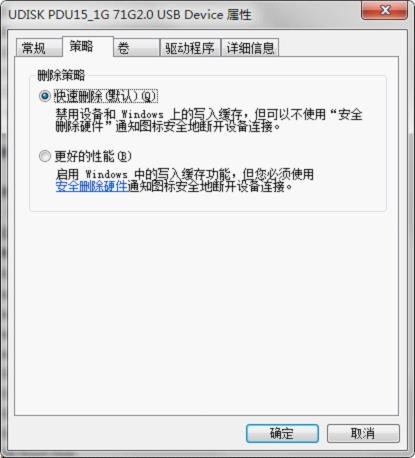Click the 禁用设备和 Windows 上的写入缓存 description
Image resolution: width=415 pixels, height=458 pixels.
point(209,120)
